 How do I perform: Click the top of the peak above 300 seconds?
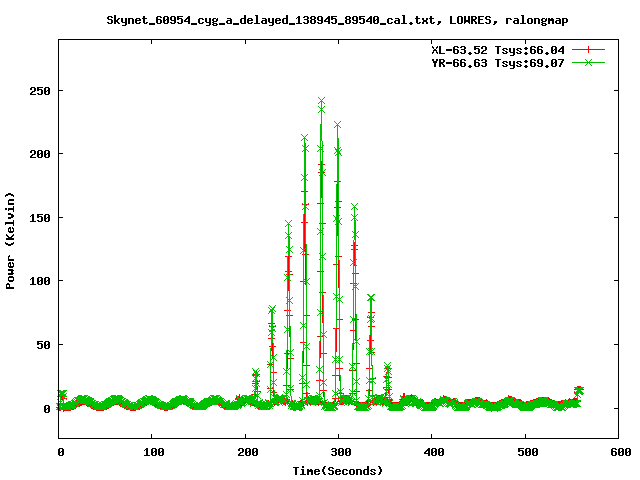(337, 125)
